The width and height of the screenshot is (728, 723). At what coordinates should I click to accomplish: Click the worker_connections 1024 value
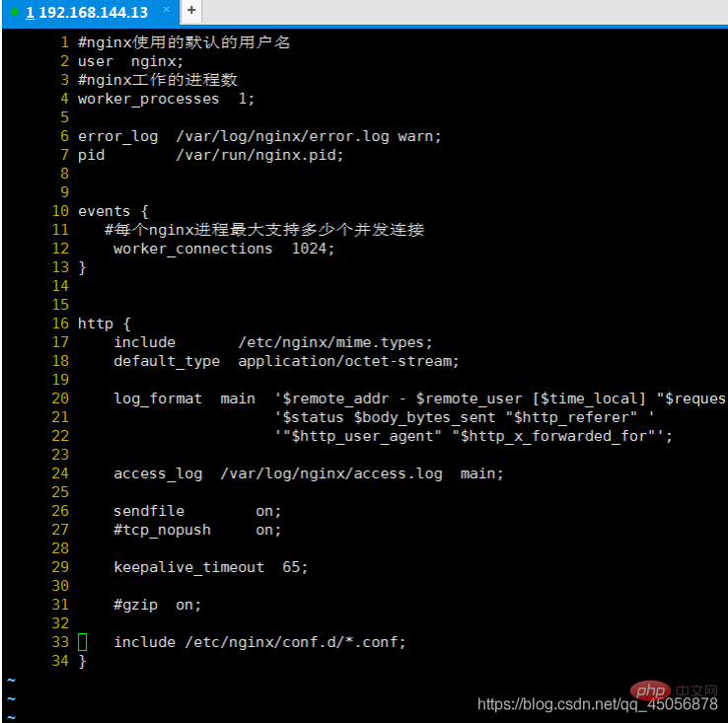pyautogui.click(x=313, y=249)
